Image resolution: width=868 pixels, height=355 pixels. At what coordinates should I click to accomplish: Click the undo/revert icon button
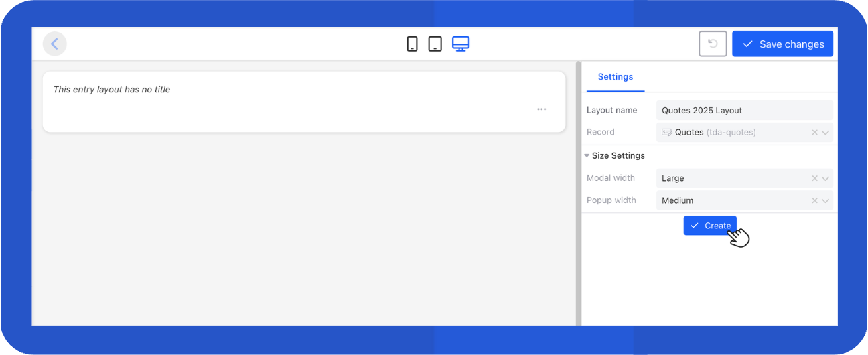tap(713, 44)
